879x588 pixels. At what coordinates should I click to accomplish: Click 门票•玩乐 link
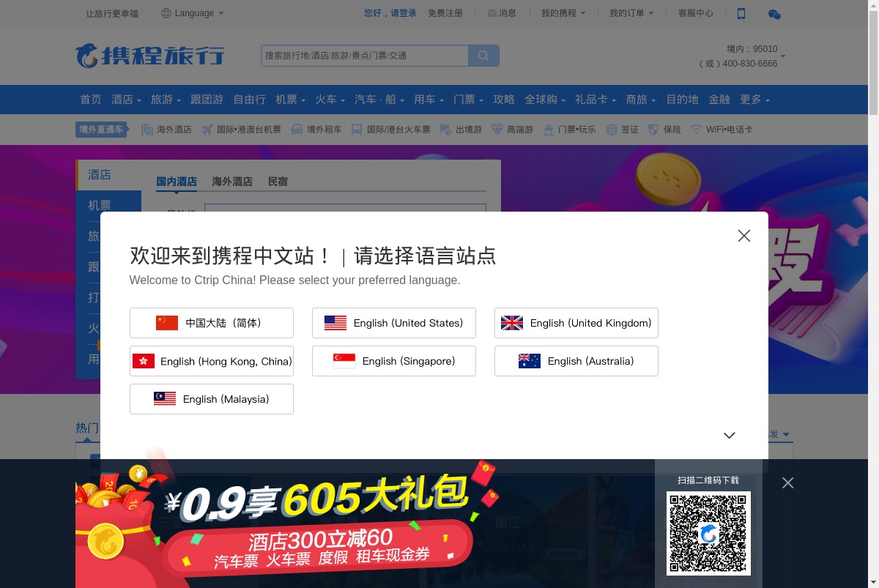click(x=569, y=130)
